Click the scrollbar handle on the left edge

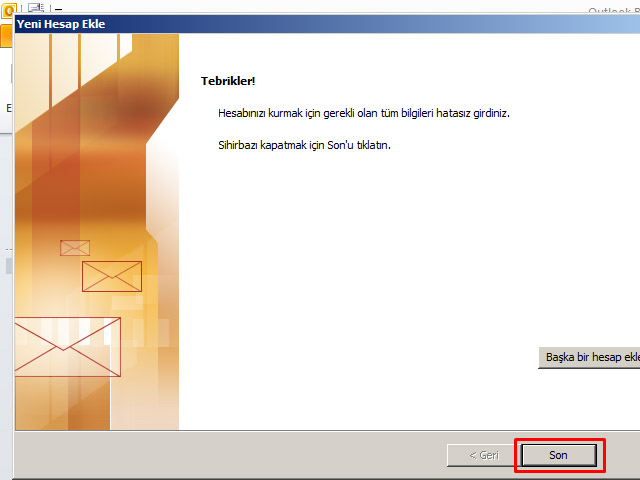click(8, 266)
